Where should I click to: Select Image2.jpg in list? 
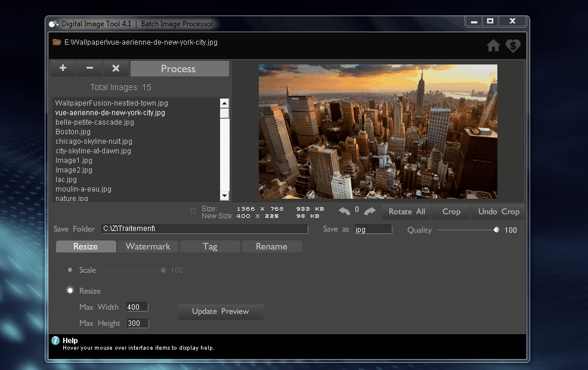(74, 170)
